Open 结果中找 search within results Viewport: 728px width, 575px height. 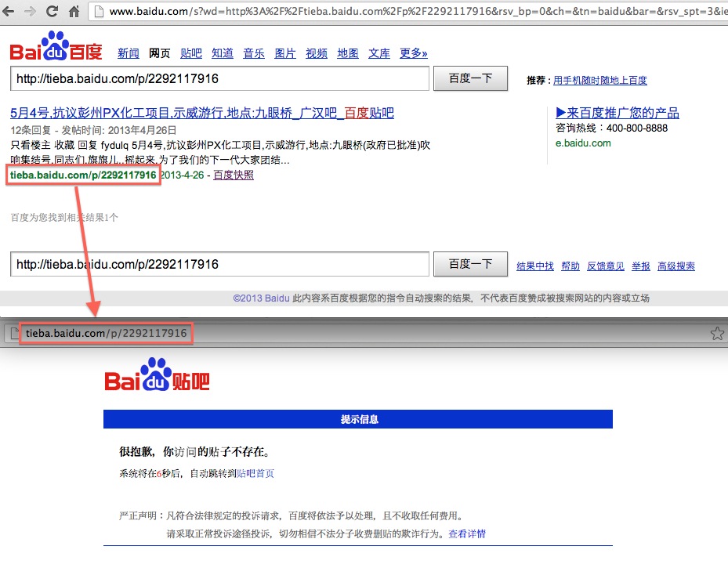coord(535,266)
